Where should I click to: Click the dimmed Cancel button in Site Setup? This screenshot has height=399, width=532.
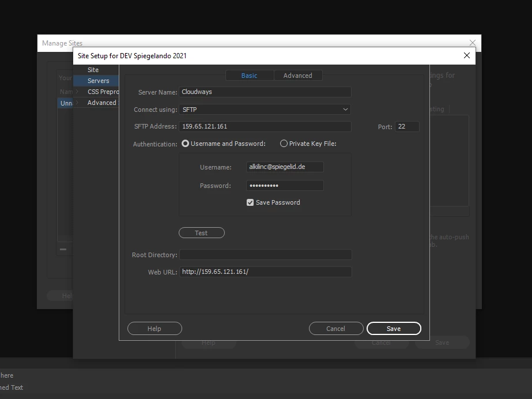click(x=382, y=342)
